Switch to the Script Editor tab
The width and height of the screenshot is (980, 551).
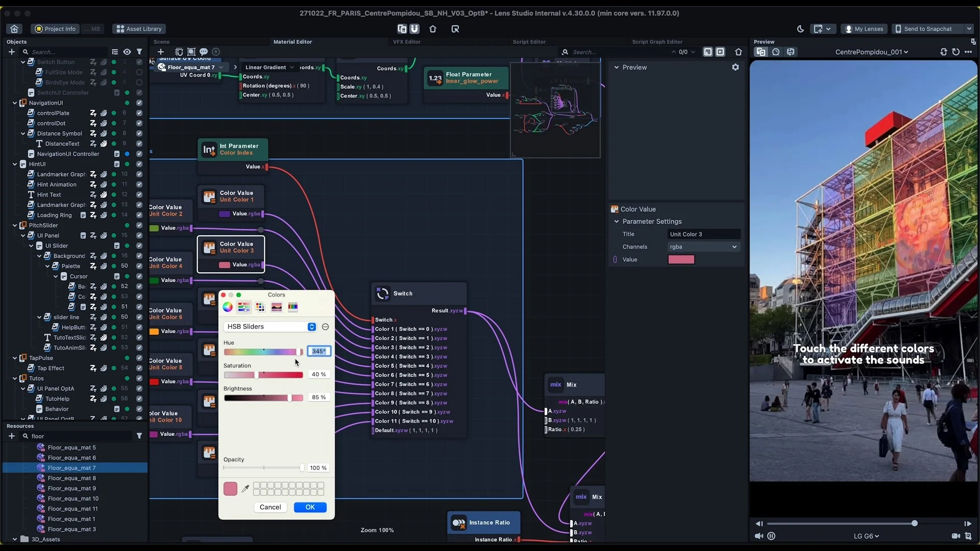(x=529, y=42)
